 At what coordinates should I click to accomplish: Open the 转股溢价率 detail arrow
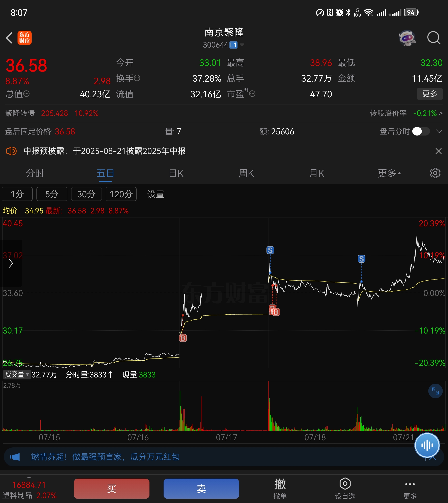441,113
